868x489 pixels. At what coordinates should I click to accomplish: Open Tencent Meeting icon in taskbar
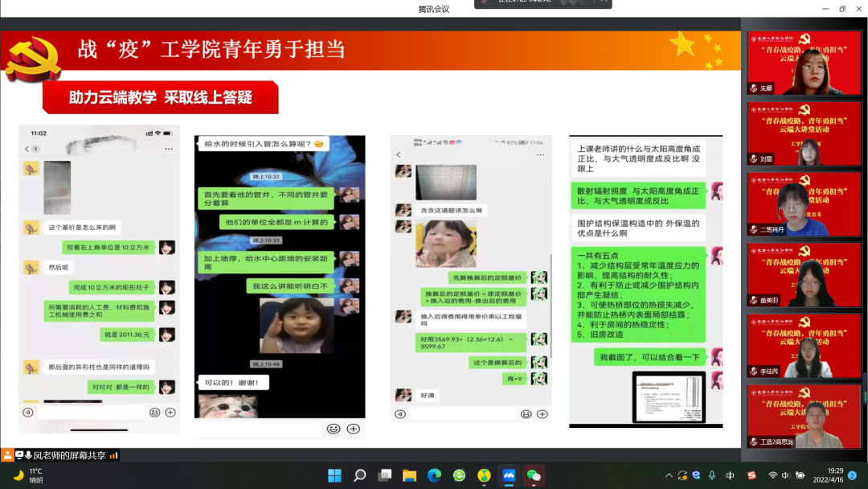(x=508, y=475)
